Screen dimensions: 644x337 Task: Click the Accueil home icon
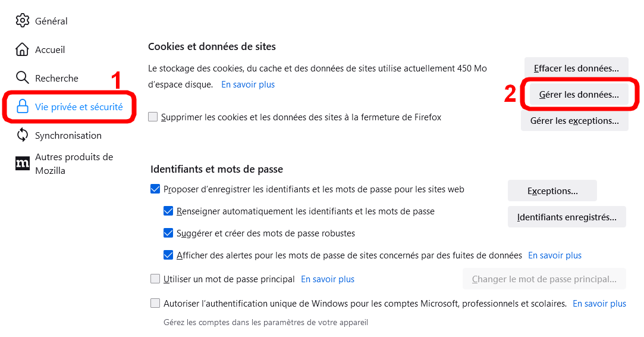(x=23, y=49)
